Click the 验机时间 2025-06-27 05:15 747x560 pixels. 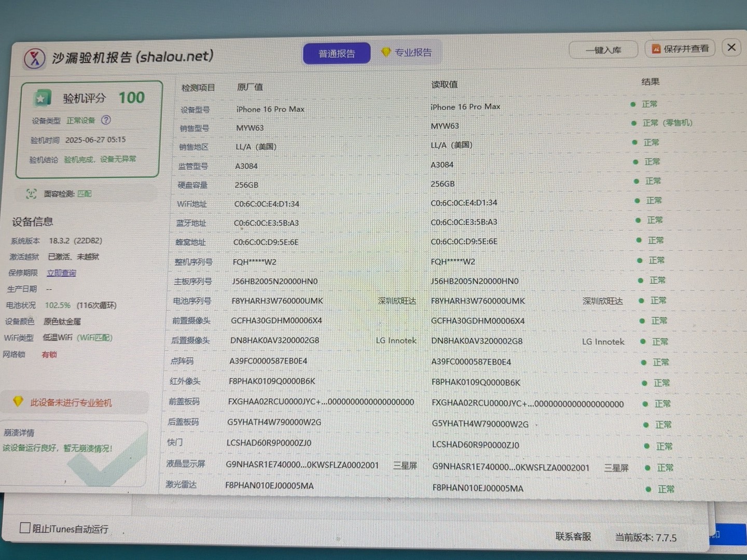tap(95, 140)
